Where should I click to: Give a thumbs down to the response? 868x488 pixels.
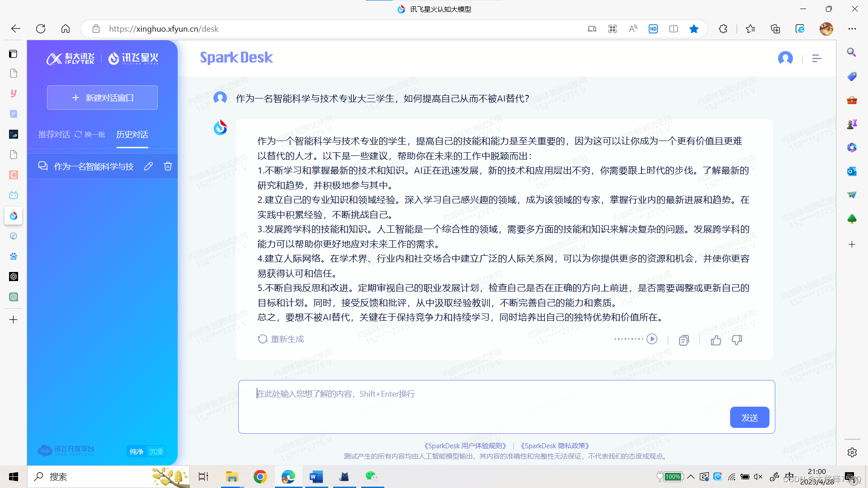[x=737, y=340]
